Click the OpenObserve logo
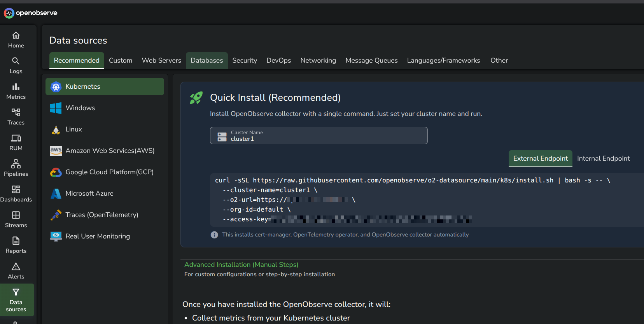 30,13
